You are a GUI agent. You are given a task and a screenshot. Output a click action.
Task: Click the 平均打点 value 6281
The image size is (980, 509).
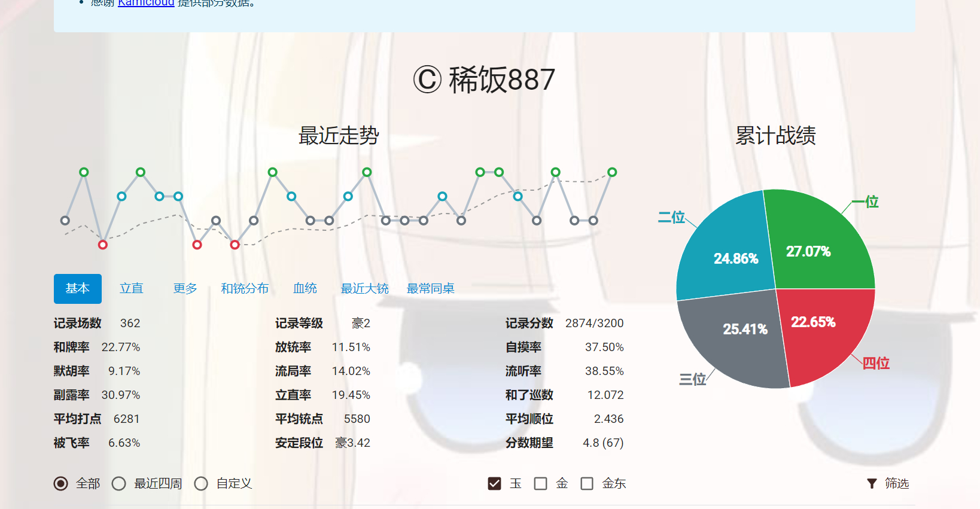[x=127, y=419]
